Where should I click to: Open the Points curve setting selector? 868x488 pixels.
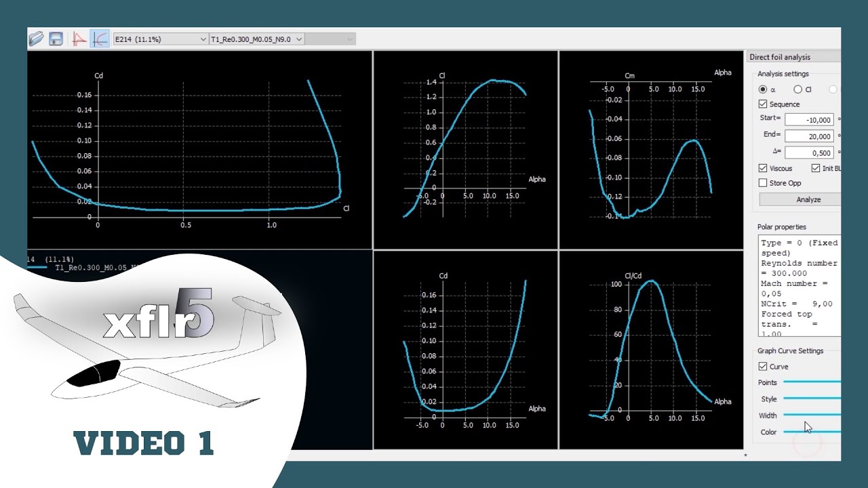(812, 382)
